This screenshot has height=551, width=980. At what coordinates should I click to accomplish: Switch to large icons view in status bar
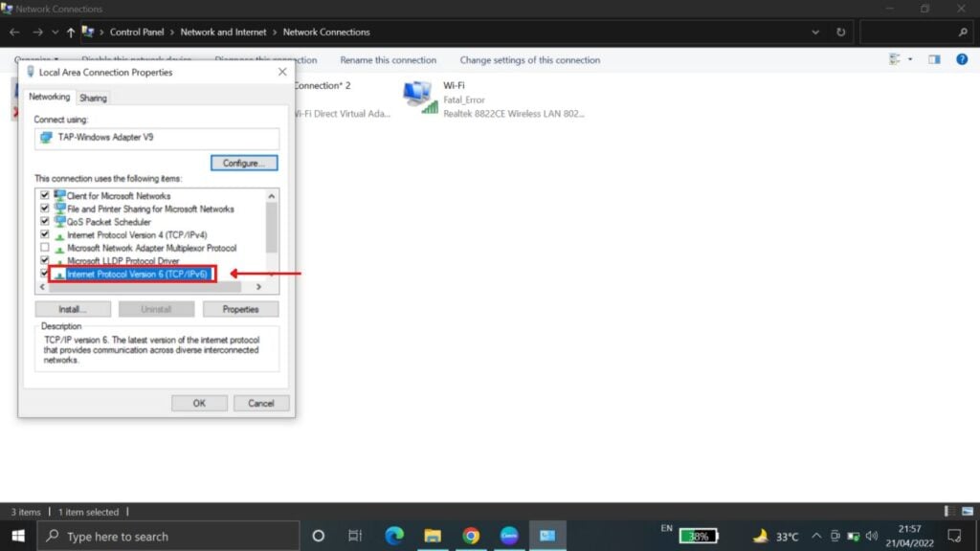[x=967, y=511]
